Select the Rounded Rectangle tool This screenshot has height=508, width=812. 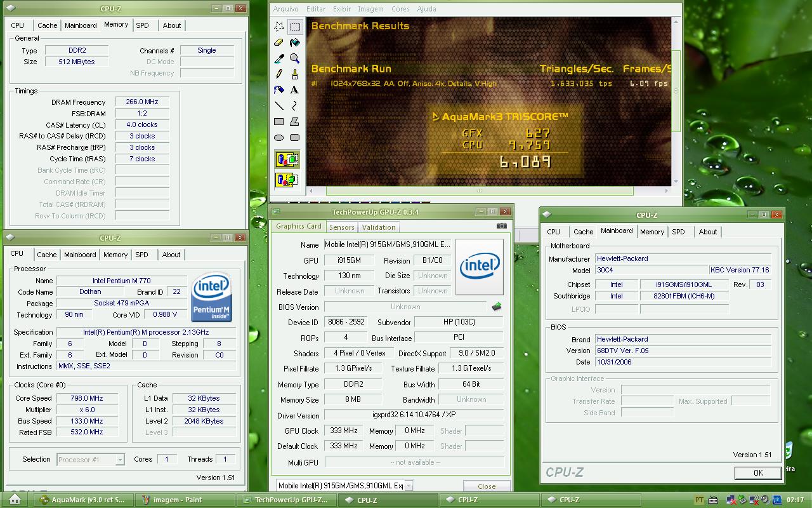[x=295, y=137]
